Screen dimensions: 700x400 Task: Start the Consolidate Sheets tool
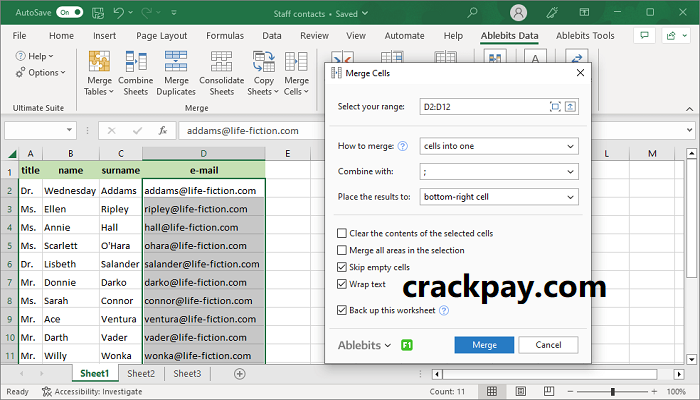coord(221,73)
